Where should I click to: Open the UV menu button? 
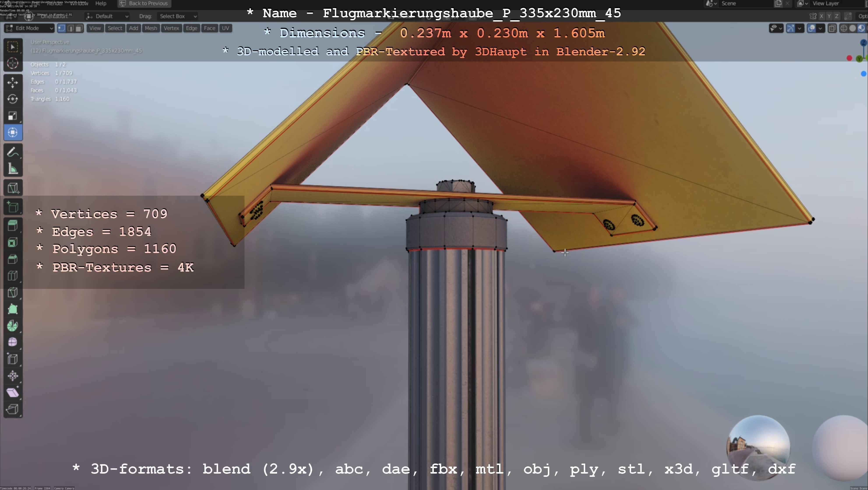[225, 28]
